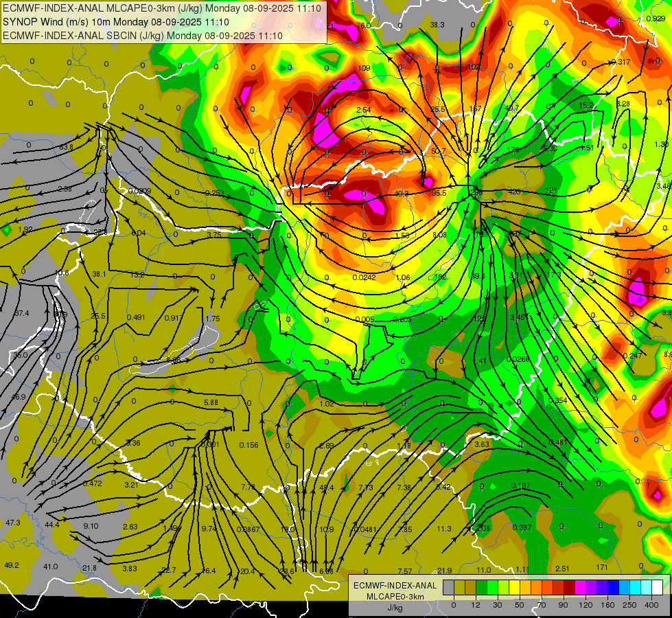
Task: Click the map value 176
Action: pos(513,150)
